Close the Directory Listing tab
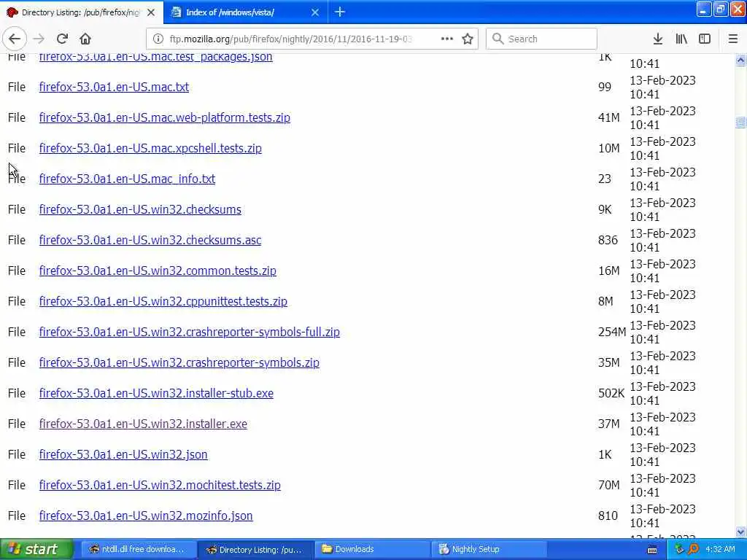 pos(151,12)
